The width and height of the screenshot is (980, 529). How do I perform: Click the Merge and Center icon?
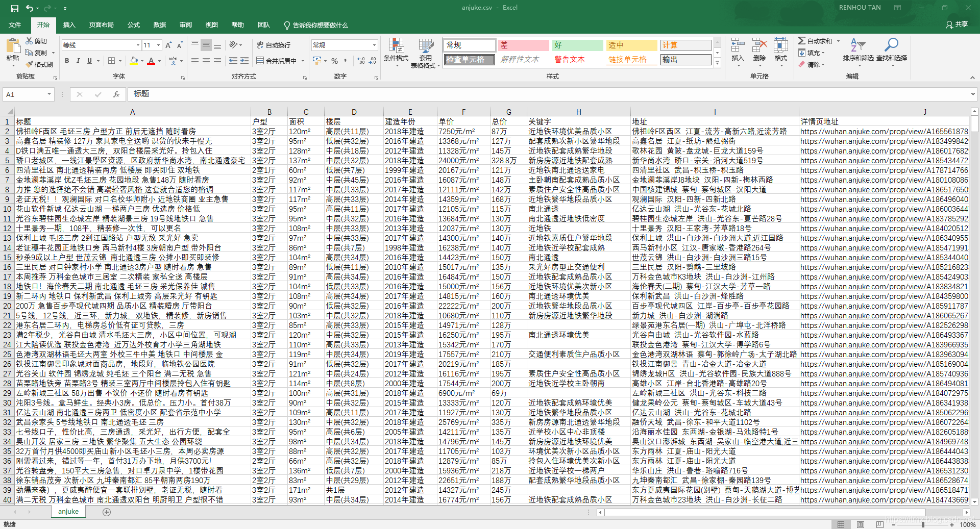coord(260,61)
